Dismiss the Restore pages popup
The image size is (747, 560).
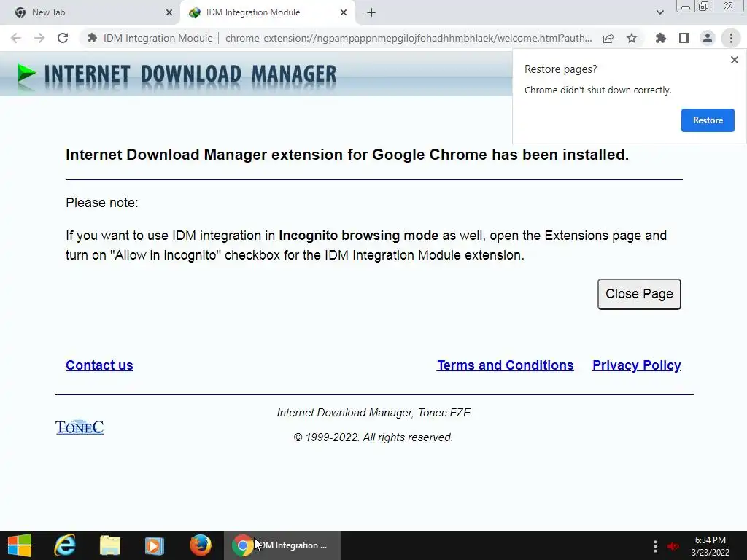pyautogui.click(x=735, y=60)
